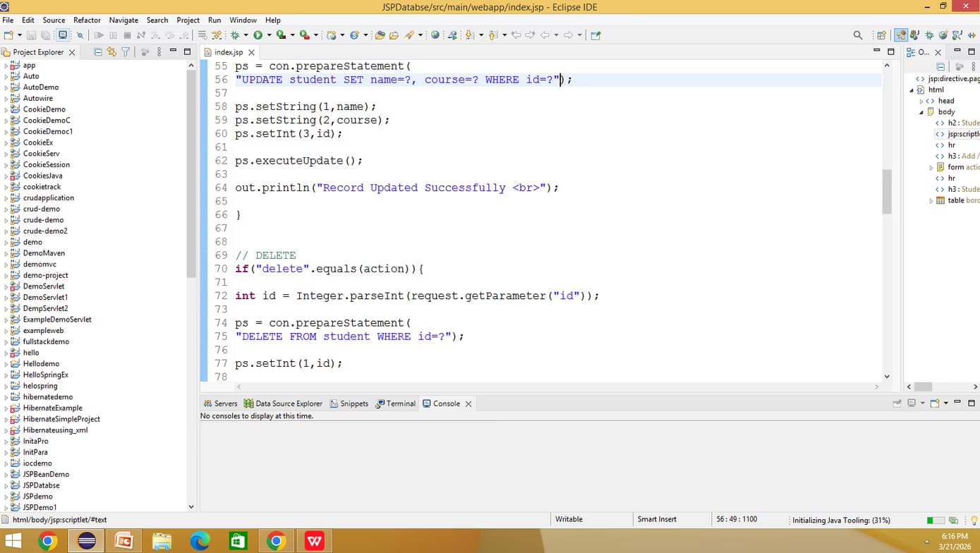The height and width of the screenshot is (553, 980).
Task: Toggle Minimize on the Outline panel
Action: click(957, 51)
